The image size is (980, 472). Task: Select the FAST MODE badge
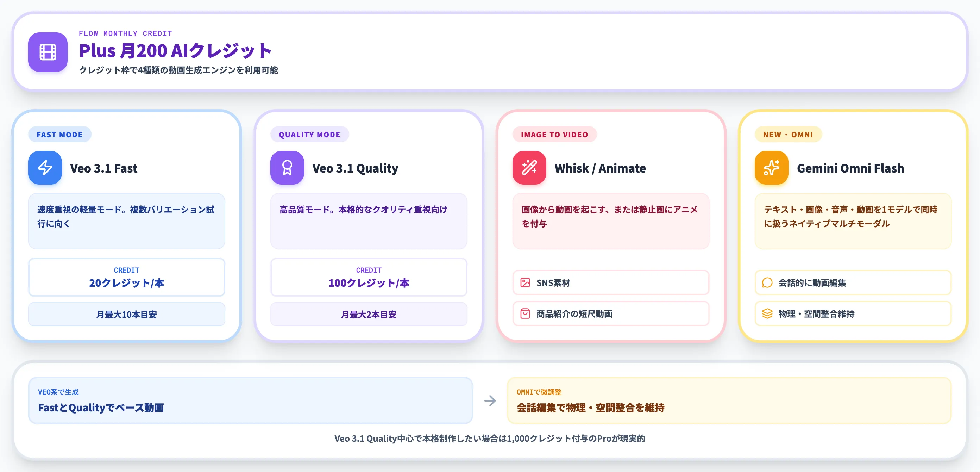click(60, 135)
